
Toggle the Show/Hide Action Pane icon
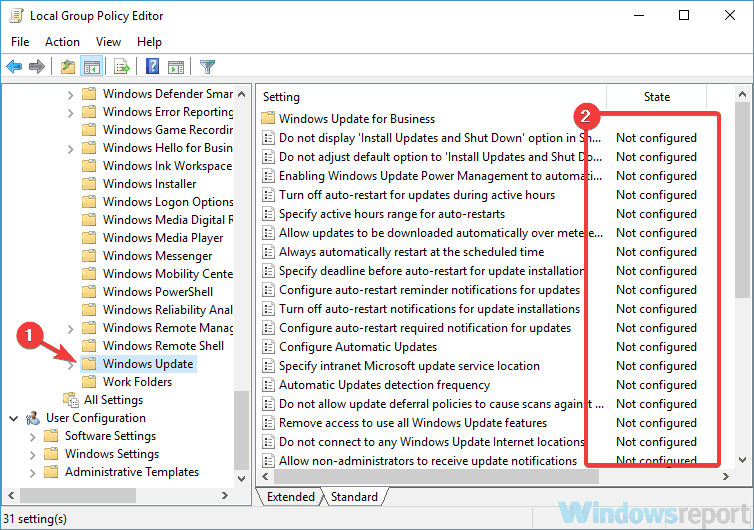pyautogui.click(x=176, y=67)
